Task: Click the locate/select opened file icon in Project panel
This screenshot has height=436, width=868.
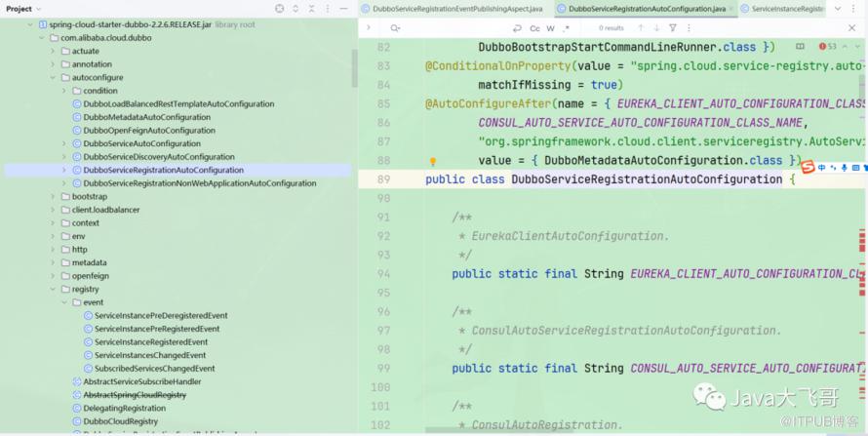Action: pyautogui.click(x=280, y=9)
